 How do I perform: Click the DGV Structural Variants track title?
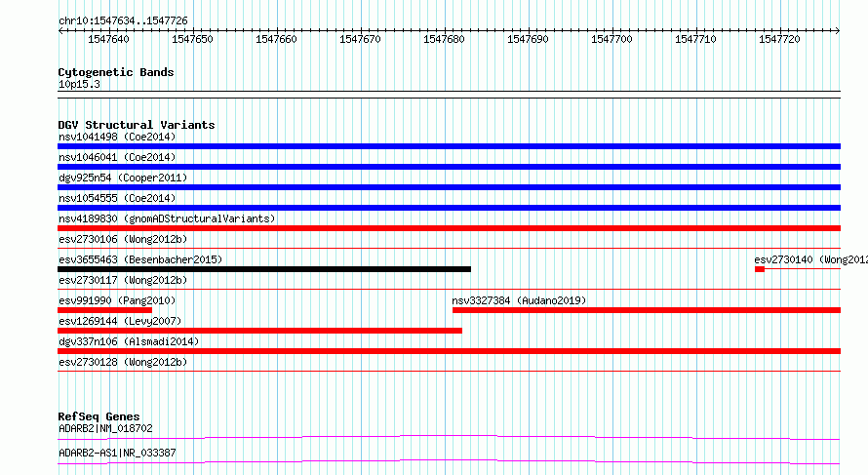click(x=137, y=125)
